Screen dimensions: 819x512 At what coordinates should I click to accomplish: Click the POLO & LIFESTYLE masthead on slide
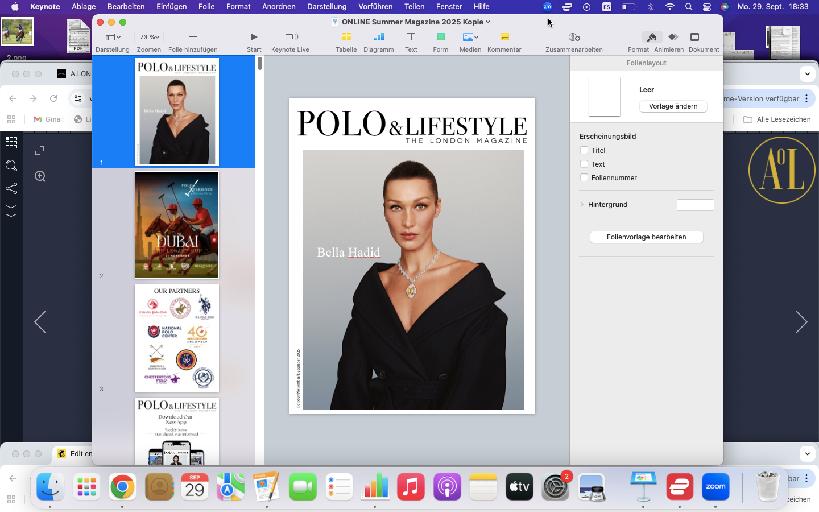(x=412, y=124)
